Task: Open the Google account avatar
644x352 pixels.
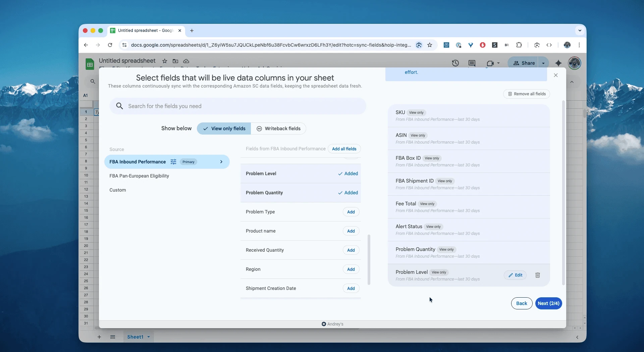Action: [575, 63]
